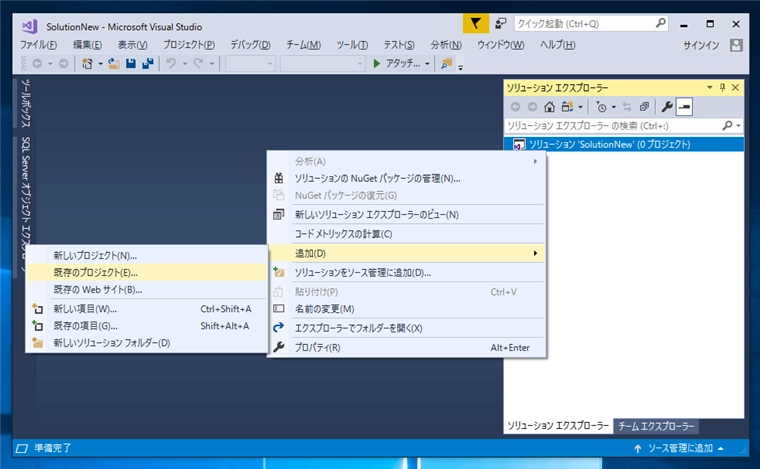Open the solution configurations combo box
This screenshot has height=469, width=760.
tap(250, 63)
